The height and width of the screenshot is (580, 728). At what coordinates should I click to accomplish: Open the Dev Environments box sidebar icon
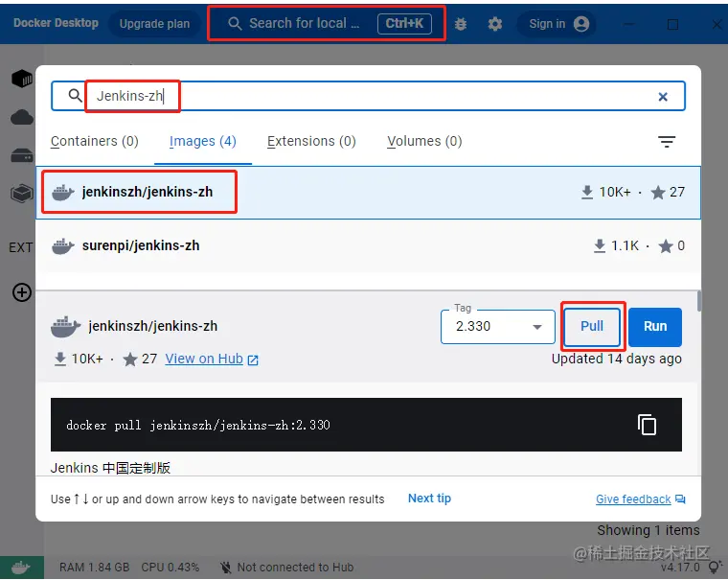(x=22, y=194)
